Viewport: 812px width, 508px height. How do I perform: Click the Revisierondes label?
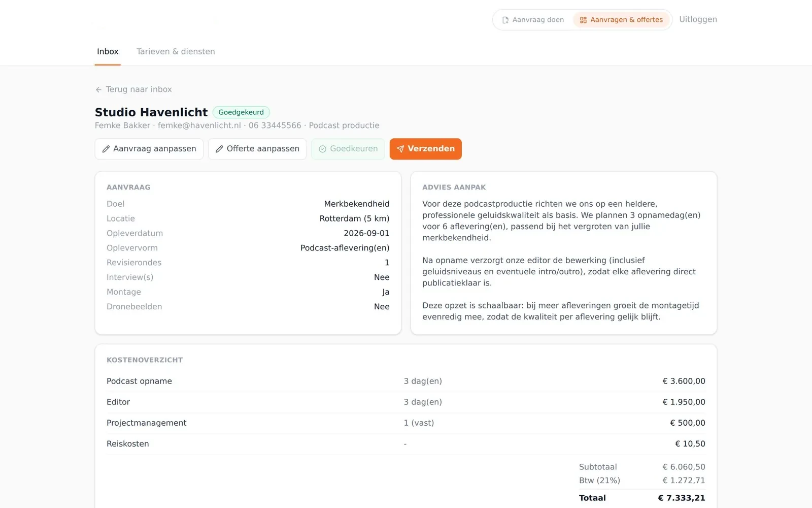[134, 263]
